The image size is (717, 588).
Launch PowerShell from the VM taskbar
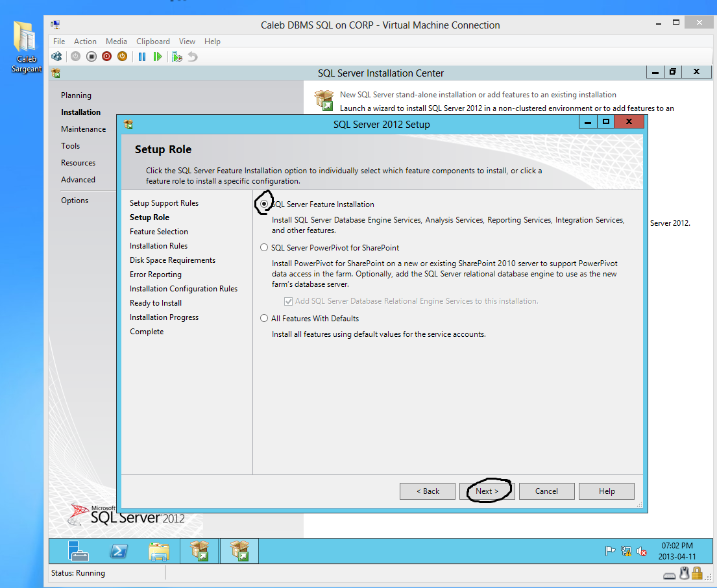(x=119, y=551)
